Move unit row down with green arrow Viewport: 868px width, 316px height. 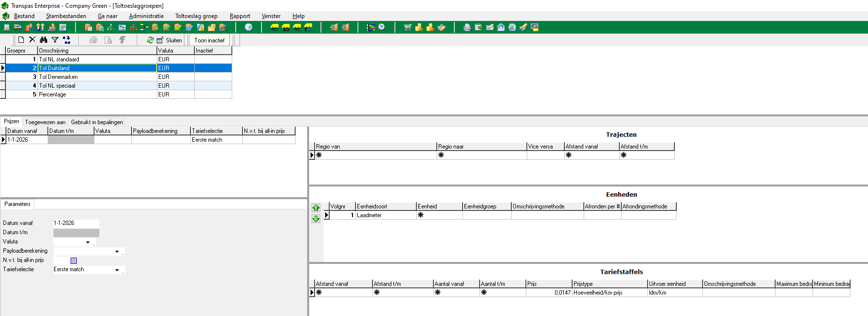(x=316, y=219)
